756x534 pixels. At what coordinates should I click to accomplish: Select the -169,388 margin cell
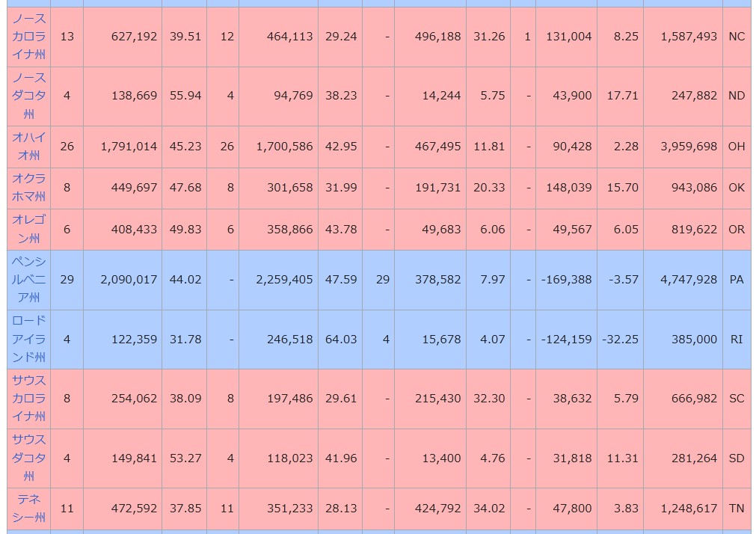coord(566,280)
